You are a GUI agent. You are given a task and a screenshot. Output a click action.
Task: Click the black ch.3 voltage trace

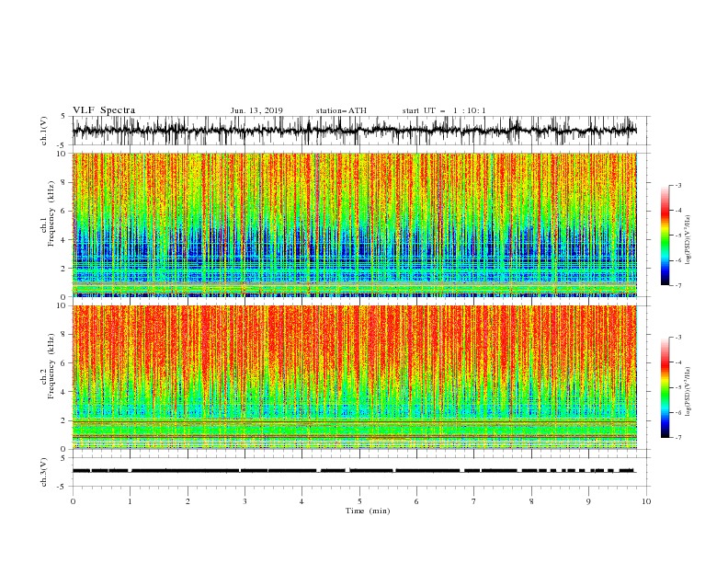354,471
